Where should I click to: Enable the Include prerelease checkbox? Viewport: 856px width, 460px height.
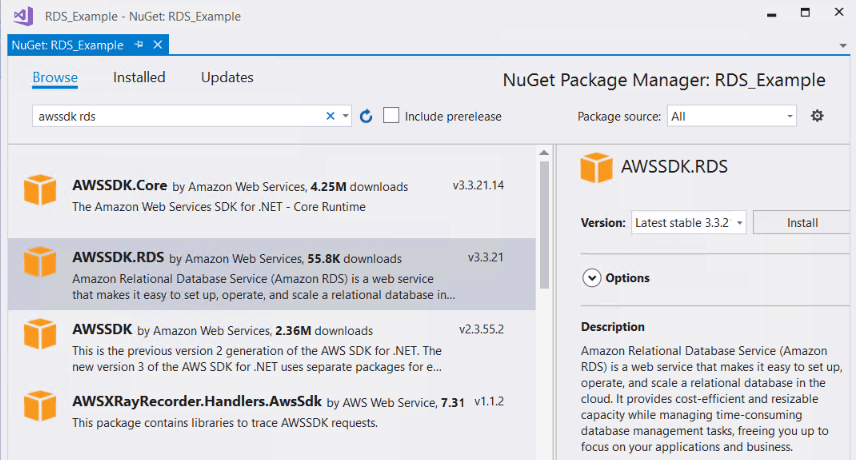click(x=392, y=116)
